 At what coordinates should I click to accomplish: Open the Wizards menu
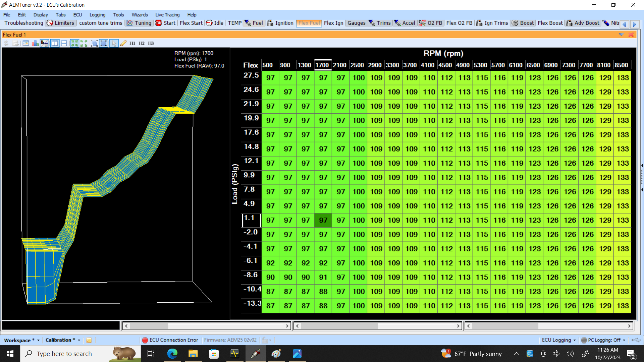click(x=140, y=15)
